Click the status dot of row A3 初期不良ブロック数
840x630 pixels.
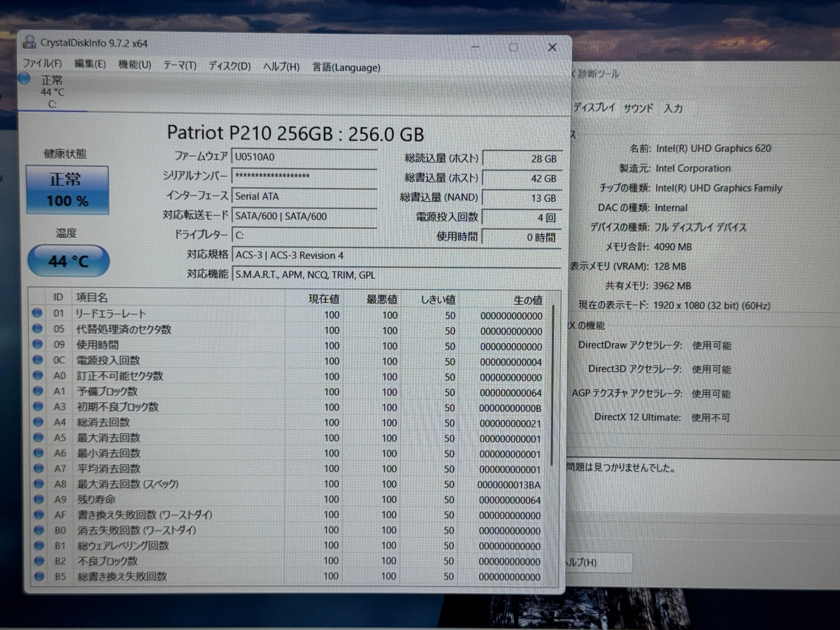point(38,406)
